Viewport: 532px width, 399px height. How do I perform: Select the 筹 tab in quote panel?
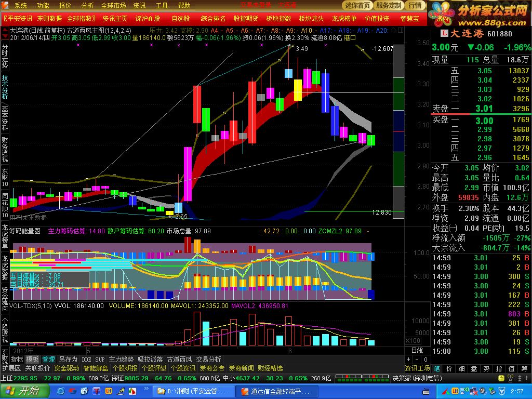pos(524,368)
